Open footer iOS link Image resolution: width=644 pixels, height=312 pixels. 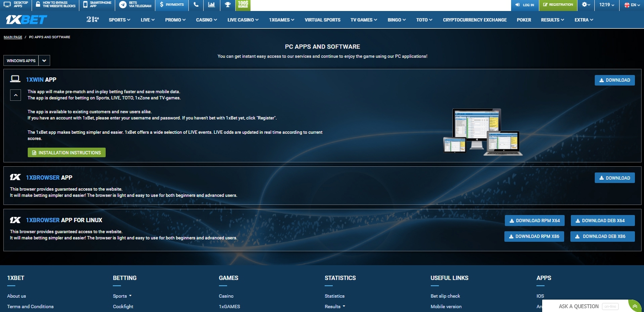[x=540, y=296]
